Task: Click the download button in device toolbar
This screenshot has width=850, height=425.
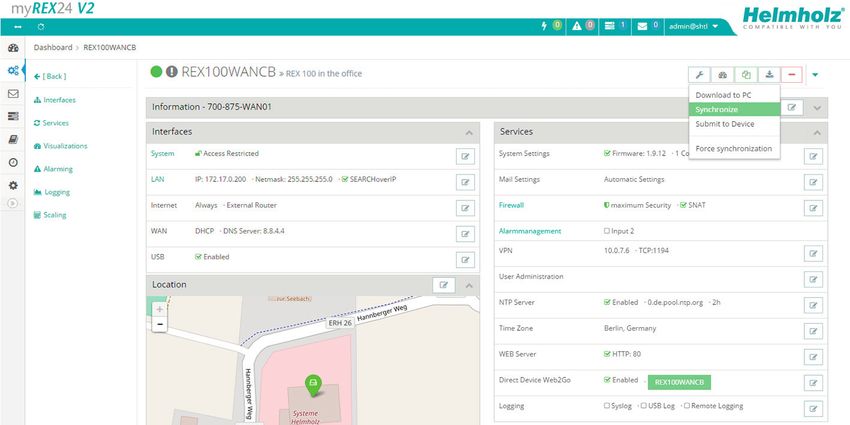Action: tap(769, 75)
